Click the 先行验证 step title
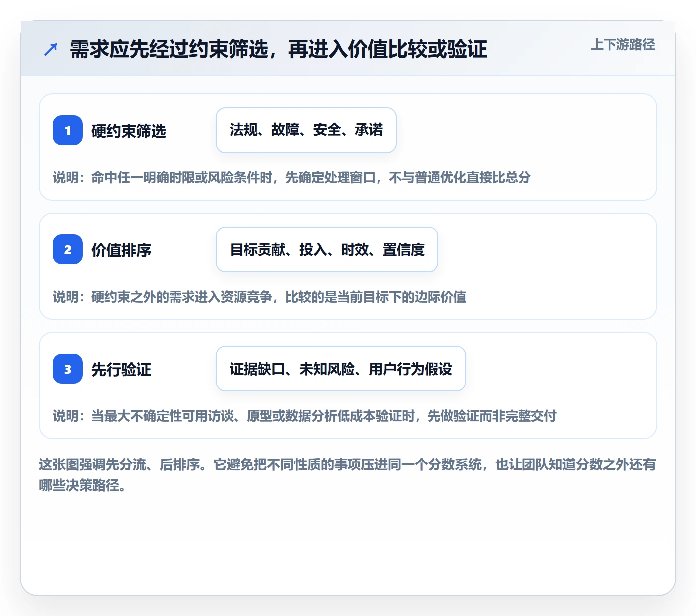The width and height of the screenshot is (696, 616). pyautogui.click(x=121, y=370)
